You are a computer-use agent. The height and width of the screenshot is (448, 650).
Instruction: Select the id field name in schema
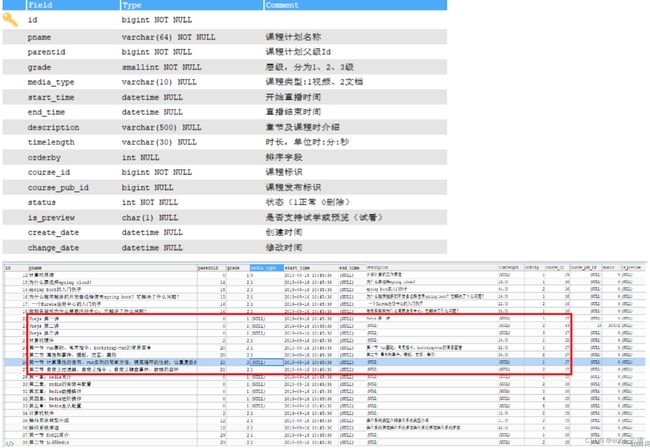tap(32, 20)
